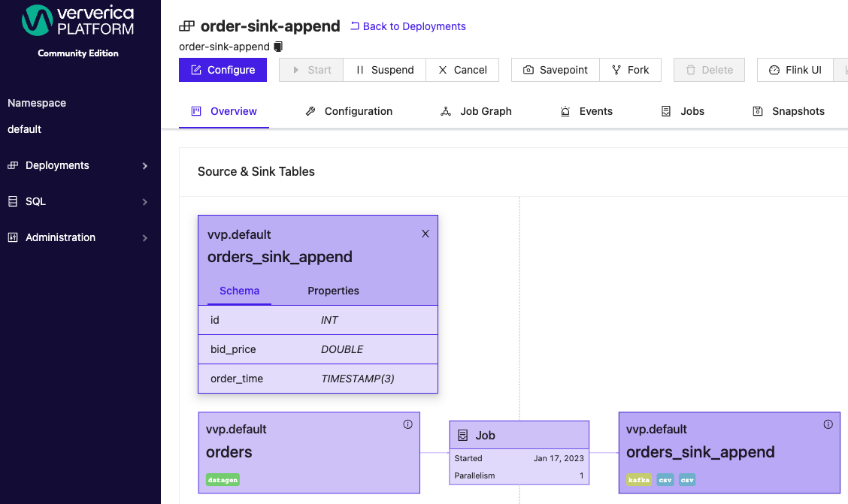The width and height of the screenshot is (848, 504).
Task: Click the branching icon on the Job Graph tab
Action: coord(446,110)
